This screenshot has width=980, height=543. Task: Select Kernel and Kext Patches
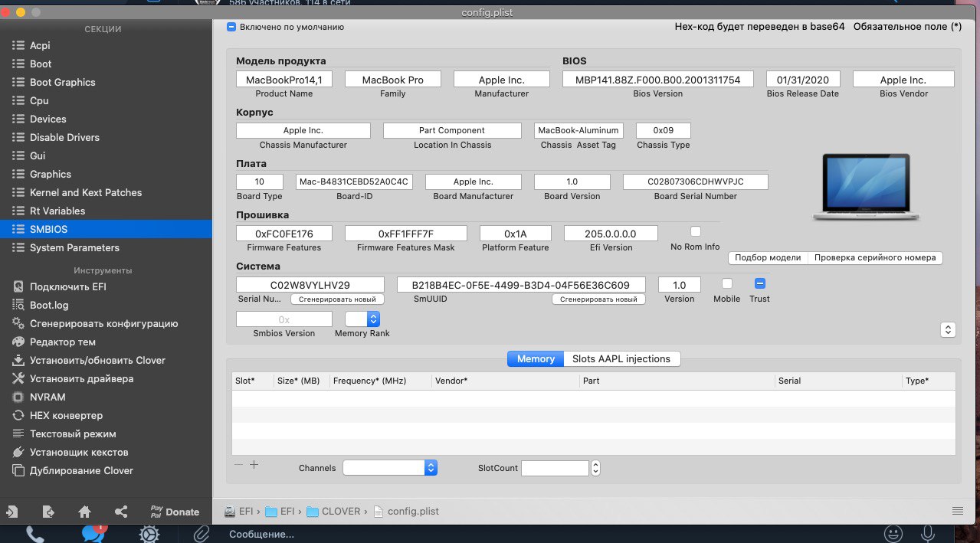pos(106,192)
